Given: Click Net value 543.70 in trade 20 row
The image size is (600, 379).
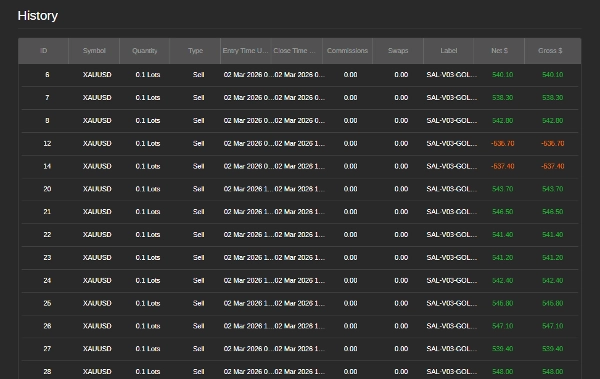Looking at the screenshot, I should (502, 189).
